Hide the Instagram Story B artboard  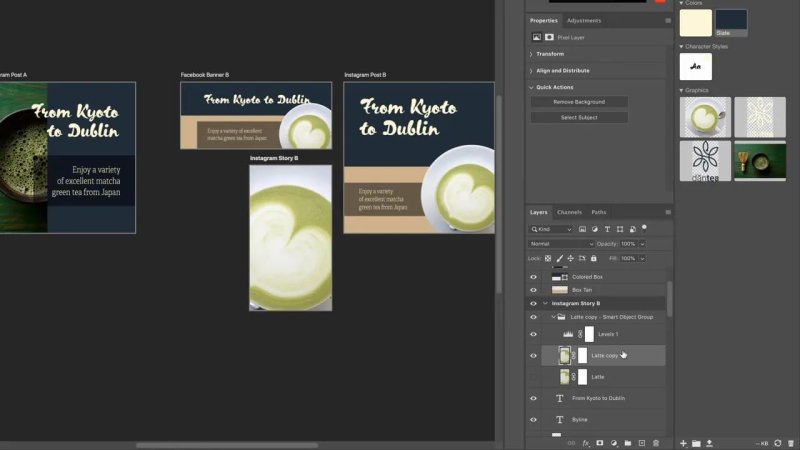tap(533, 304)
